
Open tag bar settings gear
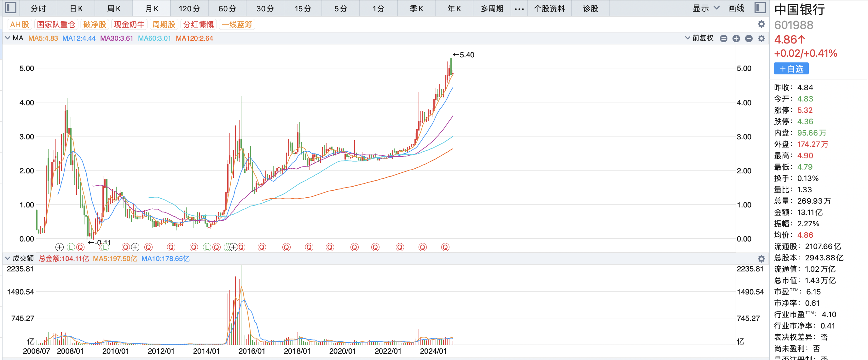click(x=761, y=24)
